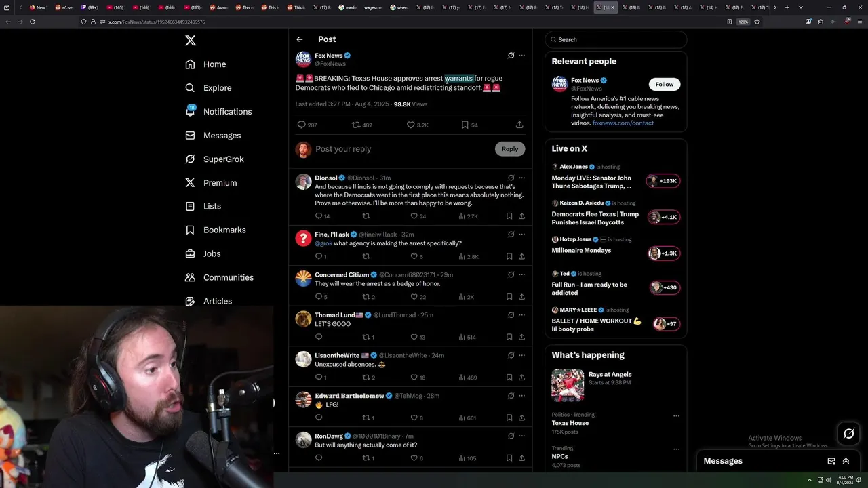
Task: Open more options on RonDawg reply
Action: click(521, 436)
